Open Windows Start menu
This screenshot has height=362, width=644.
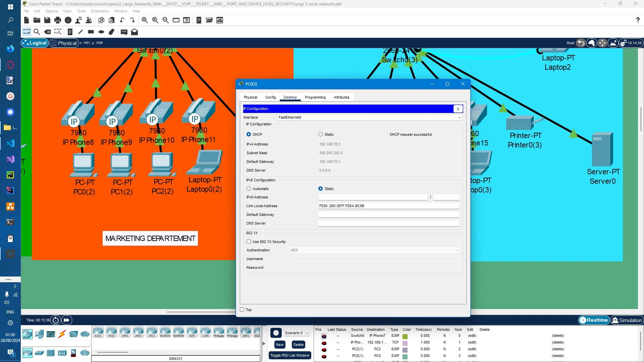(10, 7)
